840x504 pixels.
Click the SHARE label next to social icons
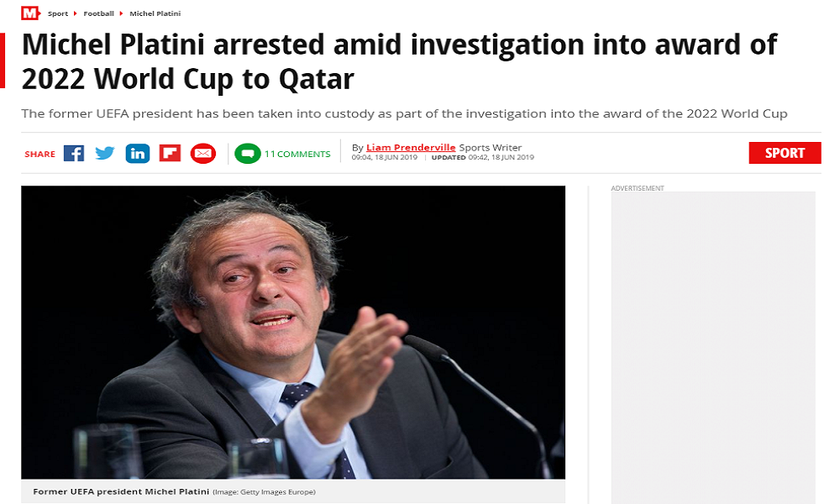point(39,154)
